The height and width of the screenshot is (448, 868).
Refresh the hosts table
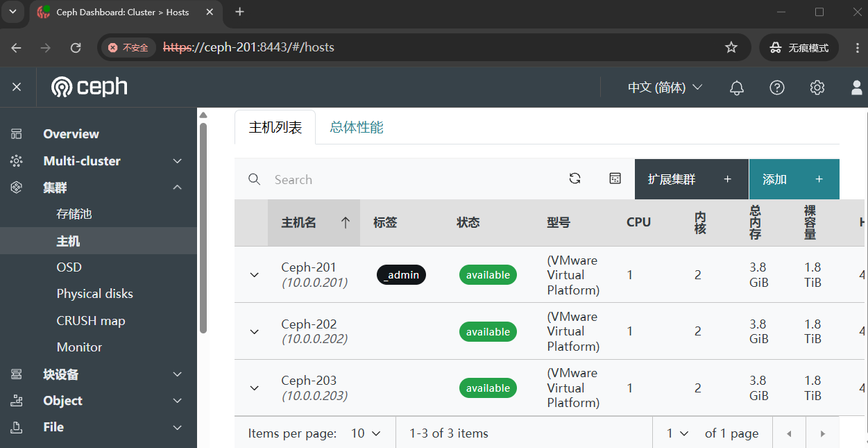point(575,179)
